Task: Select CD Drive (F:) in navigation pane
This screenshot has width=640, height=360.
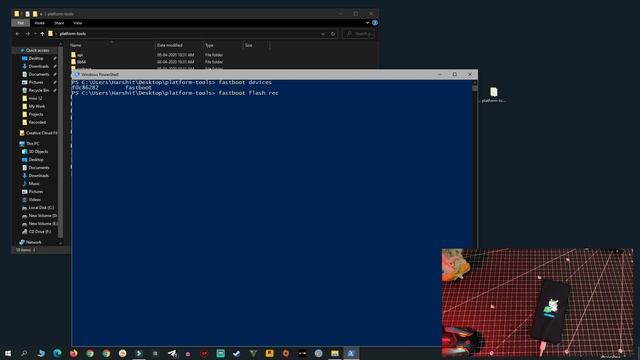Action: 40,232
